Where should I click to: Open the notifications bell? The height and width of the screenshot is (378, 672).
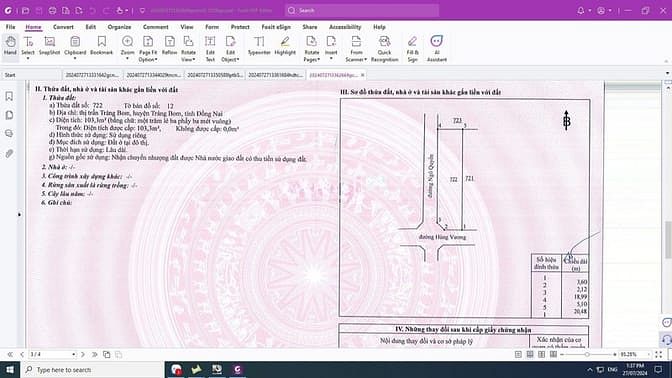[x=581, y=10]
